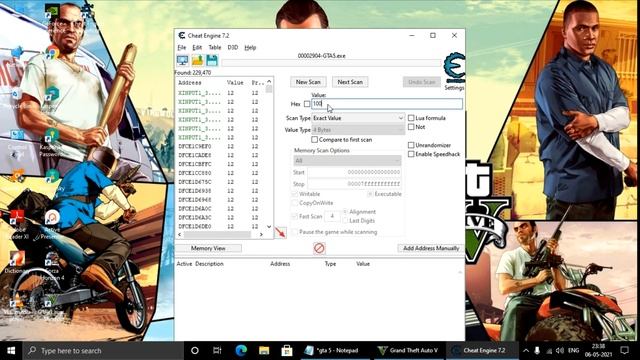Click the scan progress bar

tap(331, 63)
